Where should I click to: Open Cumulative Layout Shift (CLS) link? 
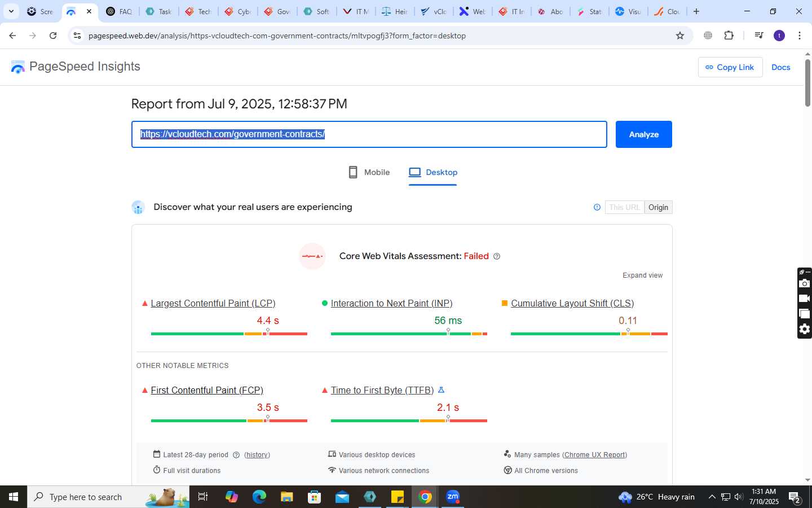(572, 303)
